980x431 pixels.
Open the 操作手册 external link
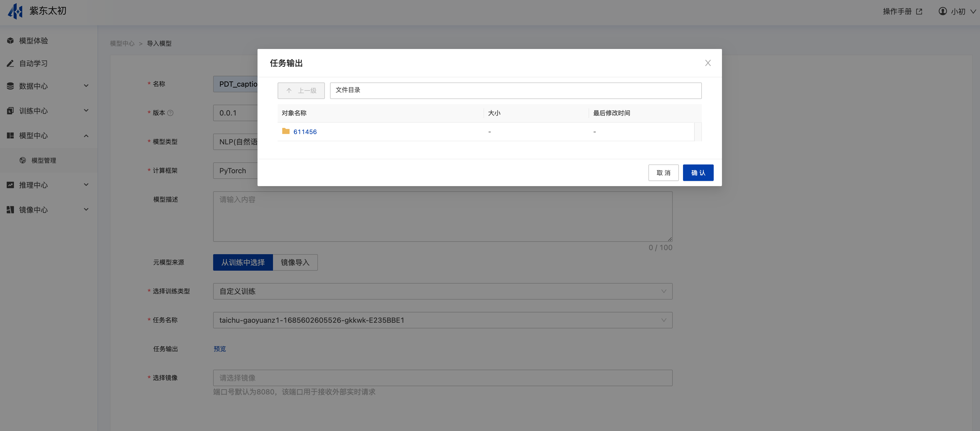(x=902, y=11)
